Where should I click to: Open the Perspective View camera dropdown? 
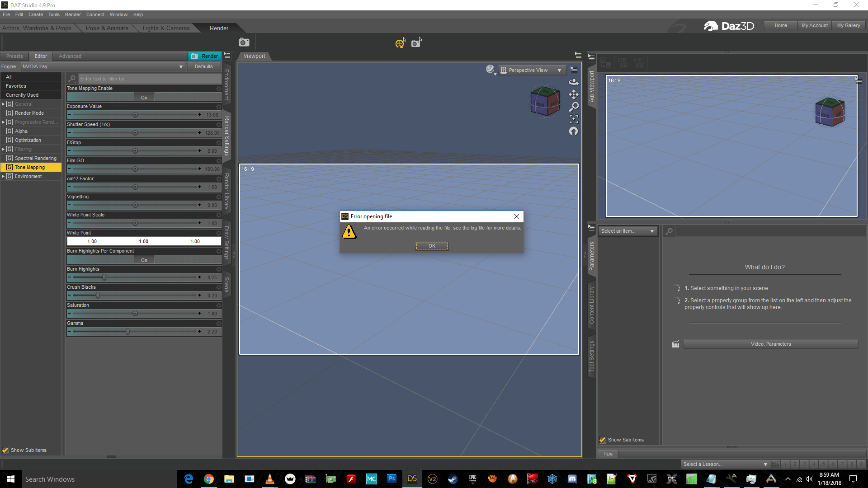[533, 70]
